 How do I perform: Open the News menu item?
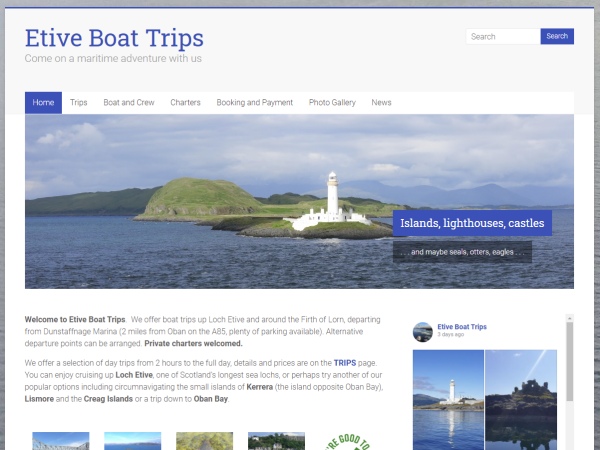tap(381, 103)
